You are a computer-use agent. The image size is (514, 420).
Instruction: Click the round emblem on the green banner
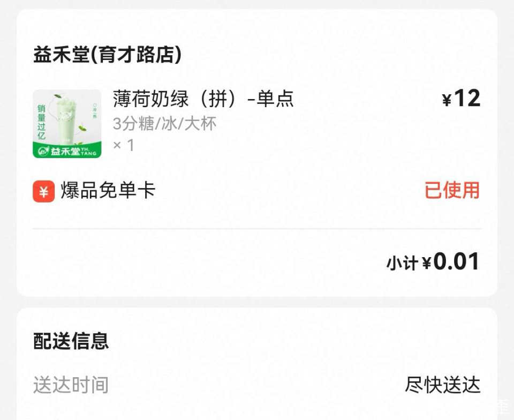[43, 152]
